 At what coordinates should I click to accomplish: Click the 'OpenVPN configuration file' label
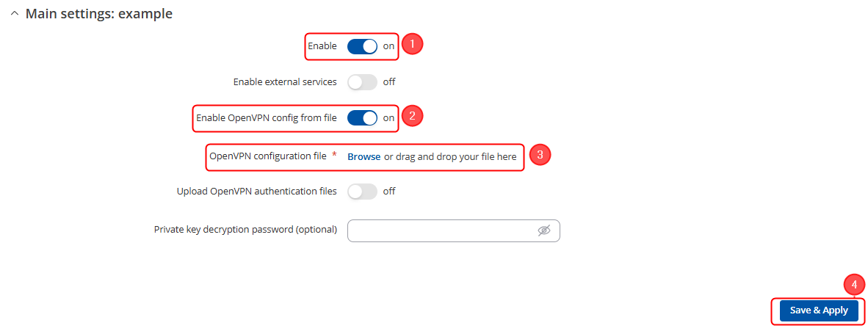(268, 157)
